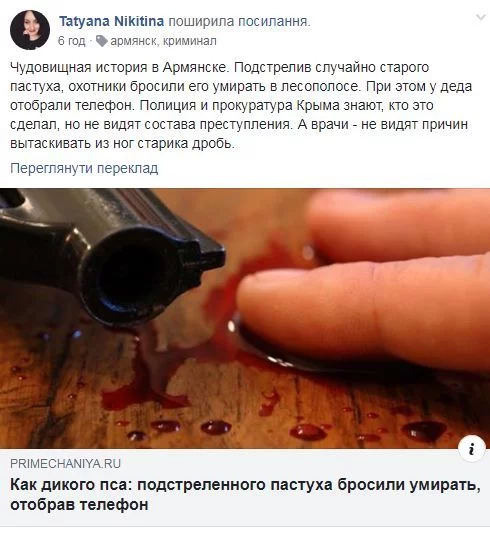Click post text starting 'Чудовищная история'
The width and height of the screenshot is (490, 536).
click(x=241, y=105)
